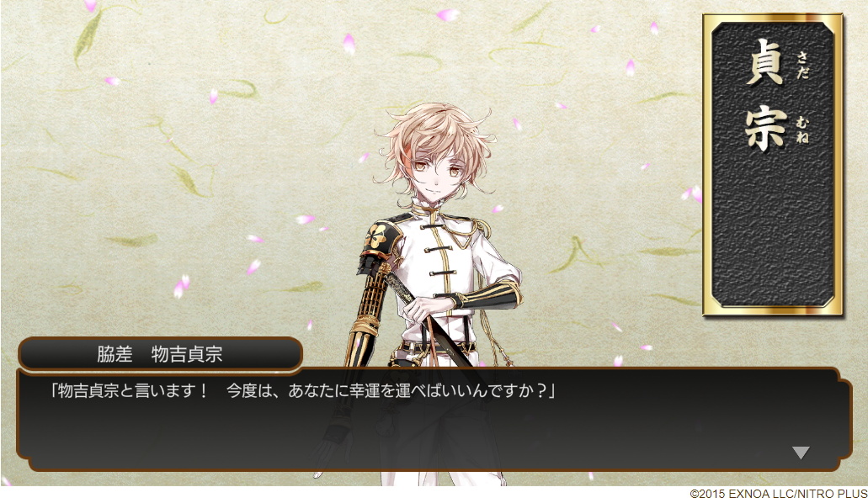This screenshot has height=503, width=868.
Task: Click the さだ furigana on nameplate
Action: coord(802,66)
